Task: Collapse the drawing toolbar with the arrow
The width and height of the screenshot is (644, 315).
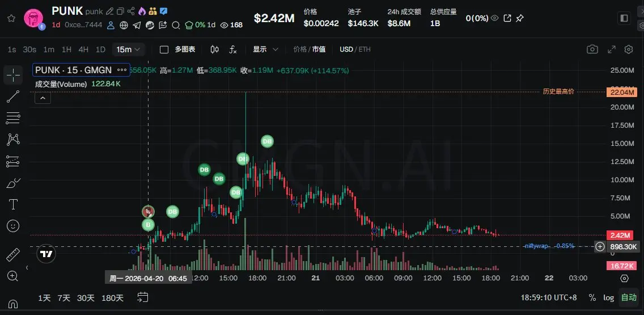Action: click(x=27, y=268)
